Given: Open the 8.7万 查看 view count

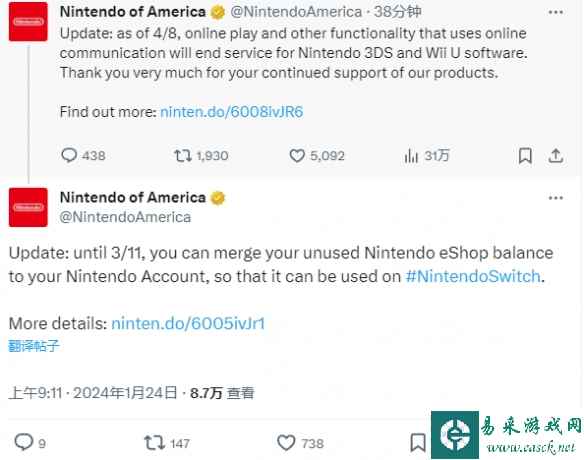Looking at the screenshot, I should tap(222, 393).
